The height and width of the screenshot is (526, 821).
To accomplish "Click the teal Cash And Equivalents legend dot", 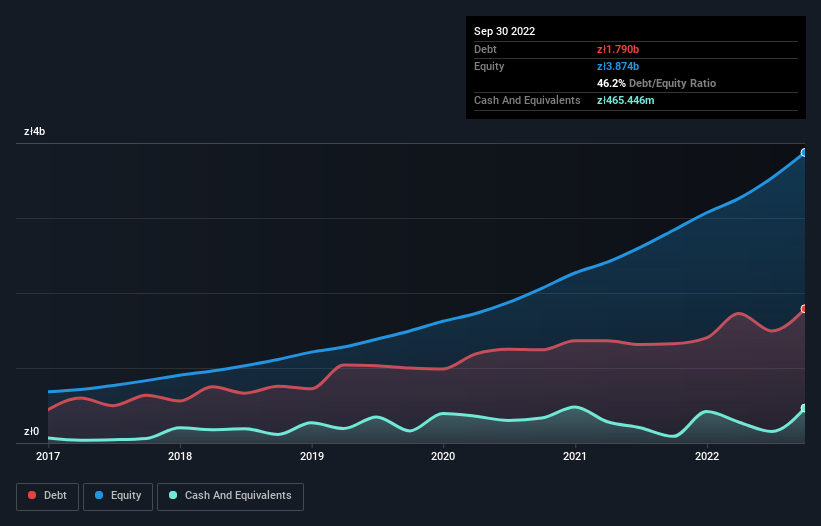I will (173, 495).
